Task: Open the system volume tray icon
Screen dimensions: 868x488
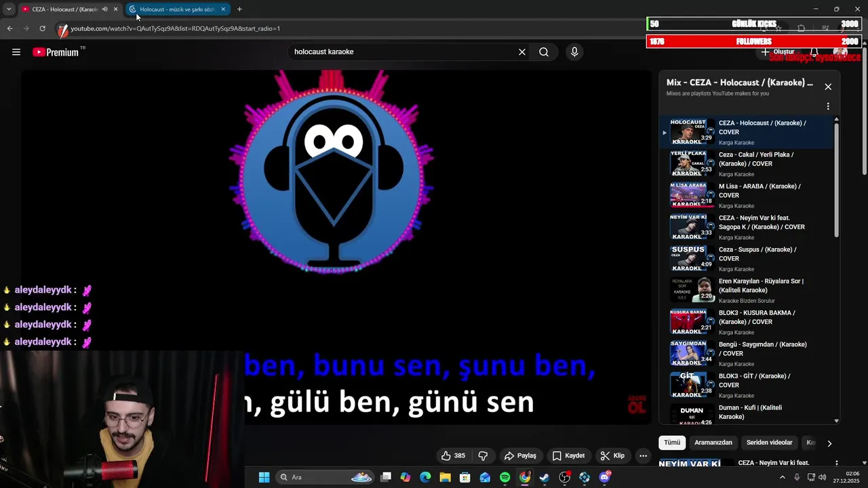Action: (x=823, y=477)
